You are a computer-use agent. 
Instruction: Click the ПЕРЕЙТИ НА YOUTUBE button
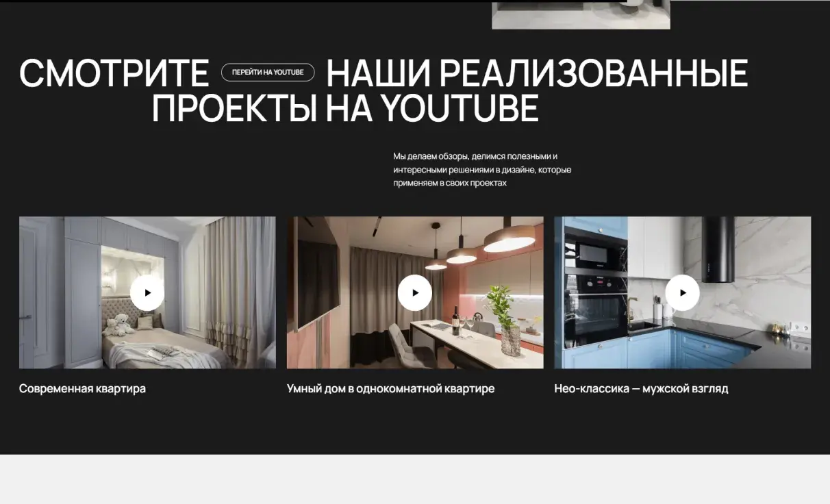tap(268, 73)
